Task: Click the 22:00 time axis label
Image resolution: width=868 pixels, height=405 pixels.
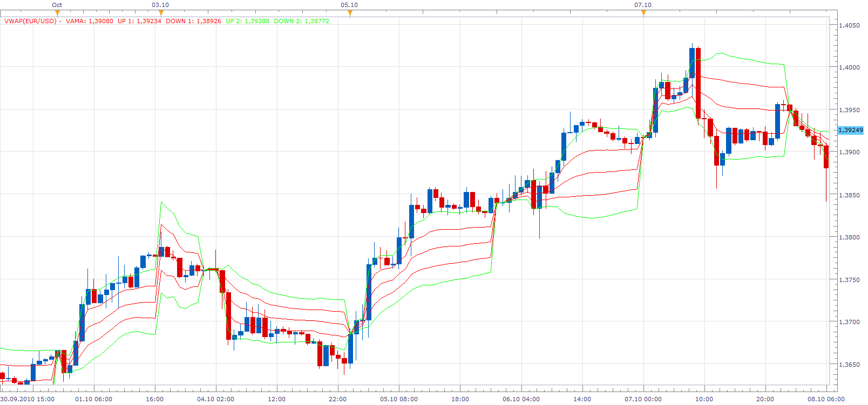Action: 338,399
